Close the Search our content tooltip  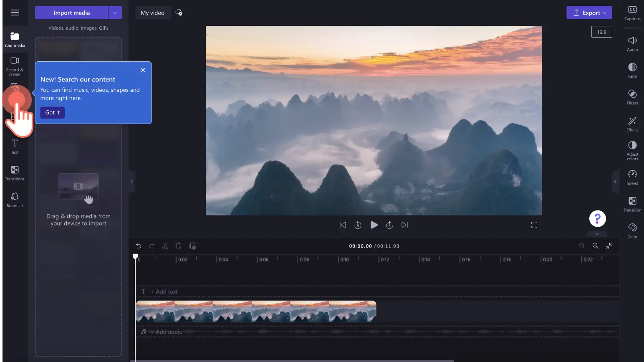click(143, 70)
